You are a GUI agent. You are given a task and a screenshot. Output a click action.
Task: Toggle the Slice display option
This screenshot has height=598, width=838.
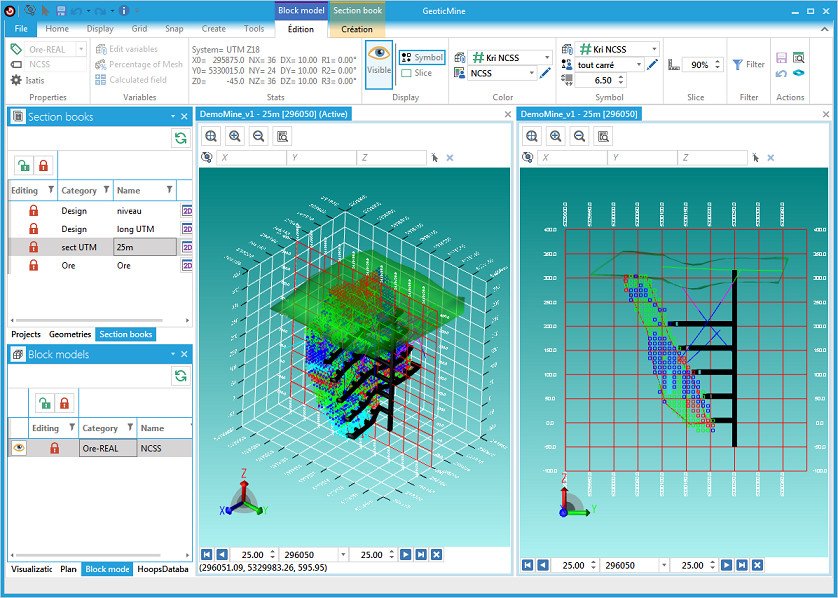[416, 73]
